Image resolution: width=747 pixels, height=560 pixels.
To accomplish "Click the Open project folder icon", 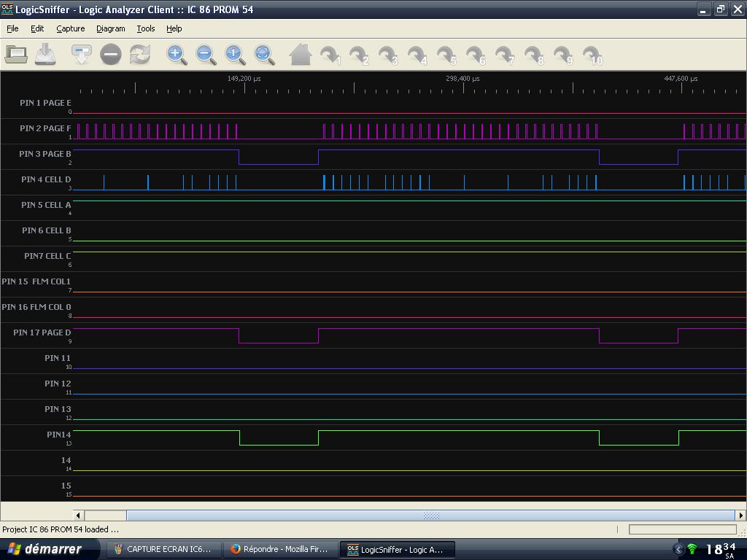I will click(x=16, y=55).
